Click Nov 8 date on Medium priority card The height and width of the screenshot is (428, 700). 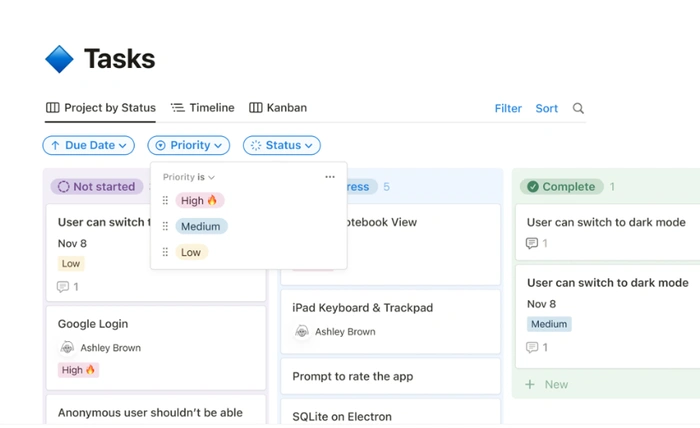[x=541, y=304]
